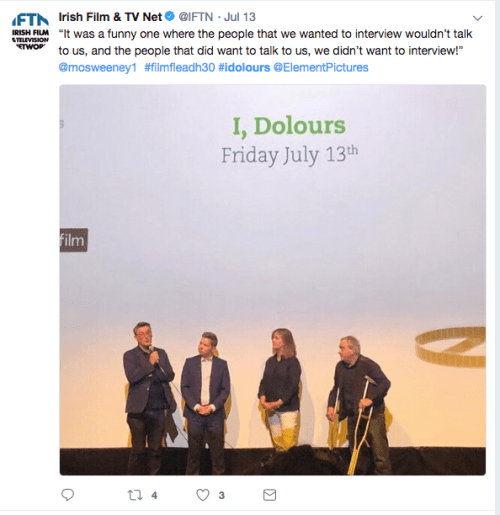Screen dimensions: 500x515
Task: Click the blue verified badge
Action: (170, 16)
